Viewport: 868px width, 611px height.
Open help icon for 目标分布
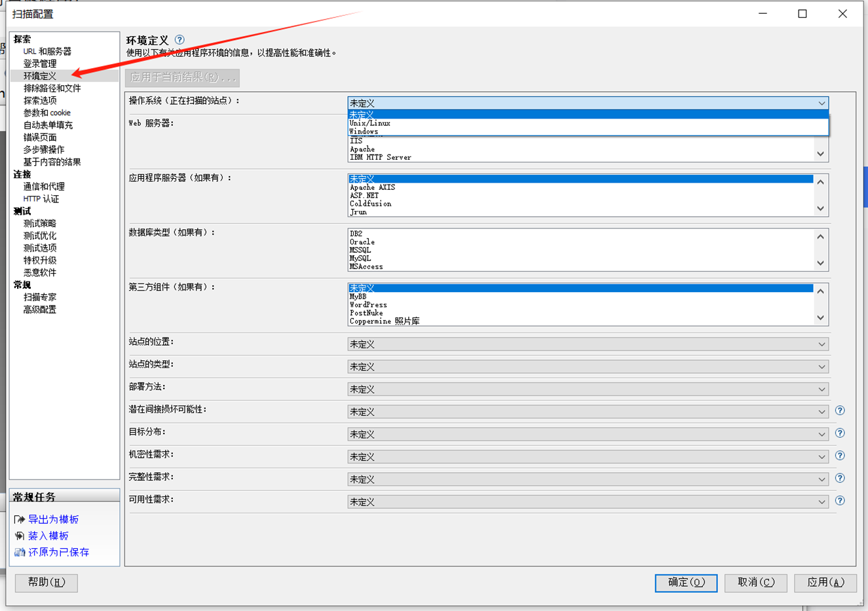pyautogui.click(x=840, y=433)
